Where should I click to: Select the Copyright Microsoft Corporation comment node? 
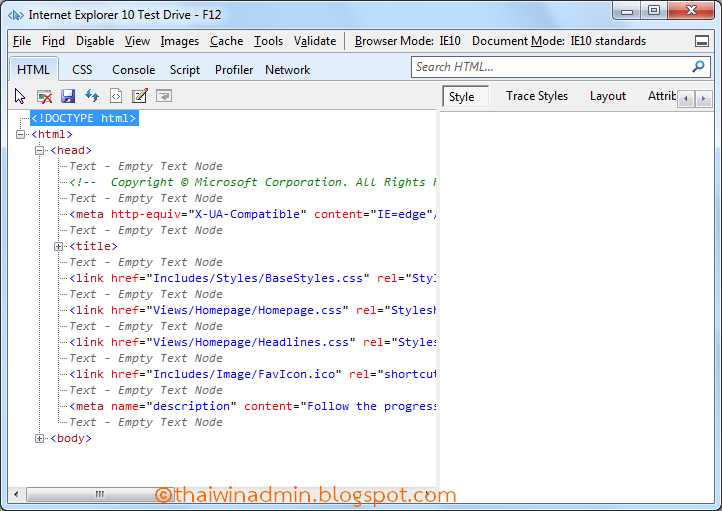[x=252, y=182]
